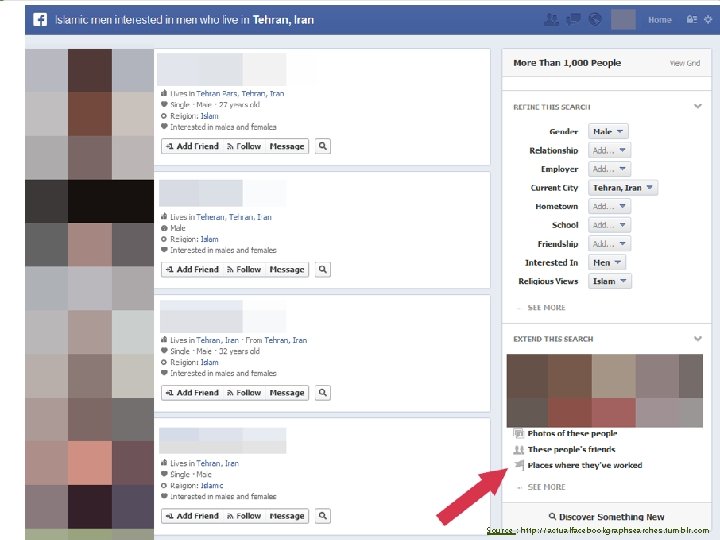Go to Home in the header
Viewport: 720px width, 540px height.
660,20
